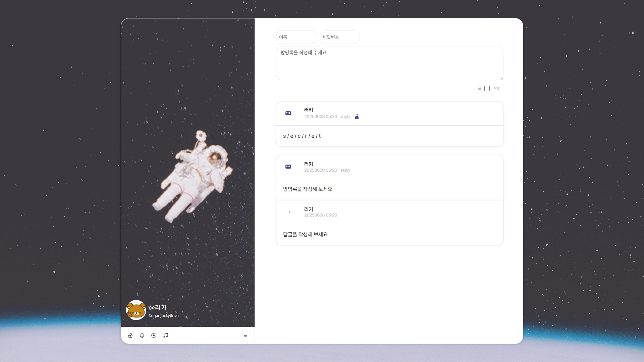Click the blue lock icon on secret post
The image size is (644, 362).
click(x=357, y=117)
